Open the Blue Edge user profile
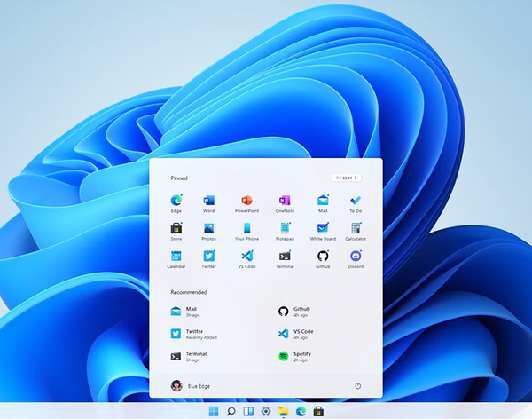 point(191,386)
